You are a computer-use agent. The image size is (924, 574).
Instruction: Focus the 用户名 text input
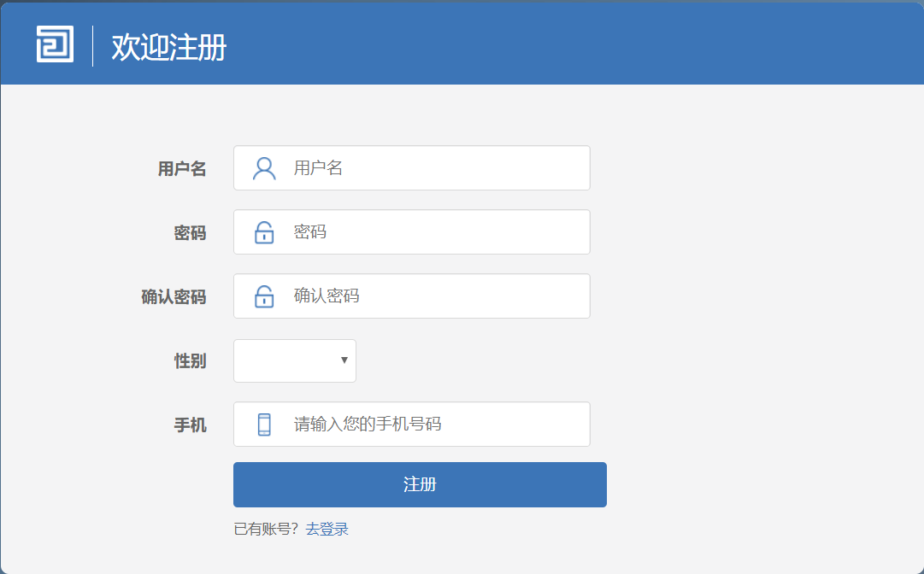tap(436, 168)
